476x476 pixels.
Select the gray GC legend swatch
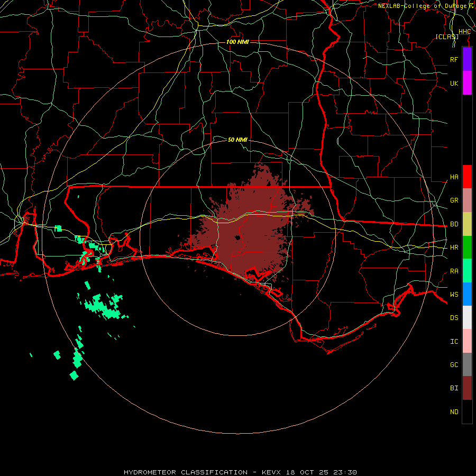467,364
